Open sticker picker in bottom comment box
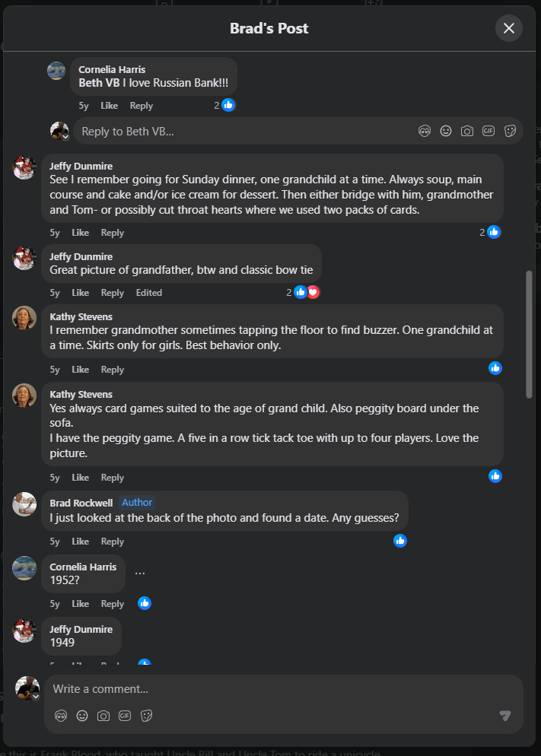The width and height of the screenshot is (541, 756). pos(147,716)
